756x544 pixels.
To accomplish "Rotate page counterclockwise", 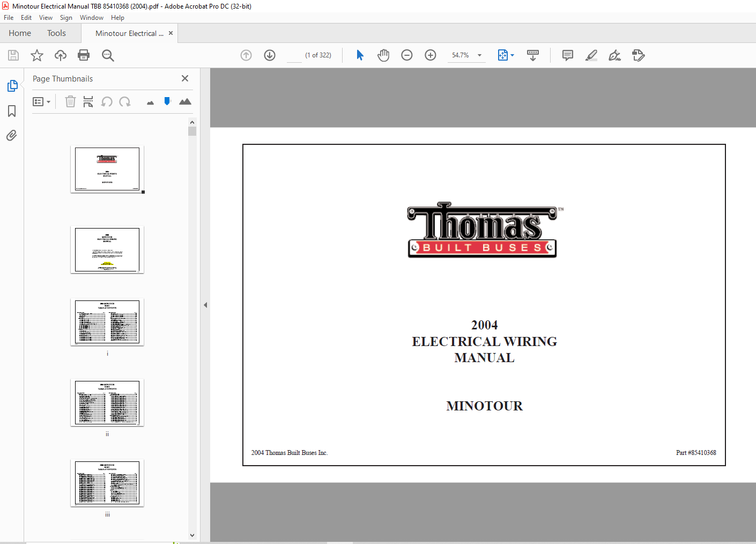I will [107, 101].
